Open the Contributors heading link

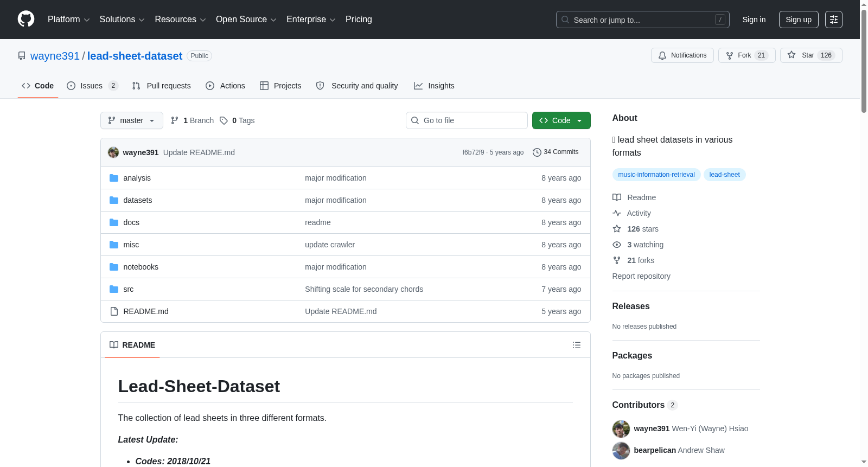tap(644, 405)
